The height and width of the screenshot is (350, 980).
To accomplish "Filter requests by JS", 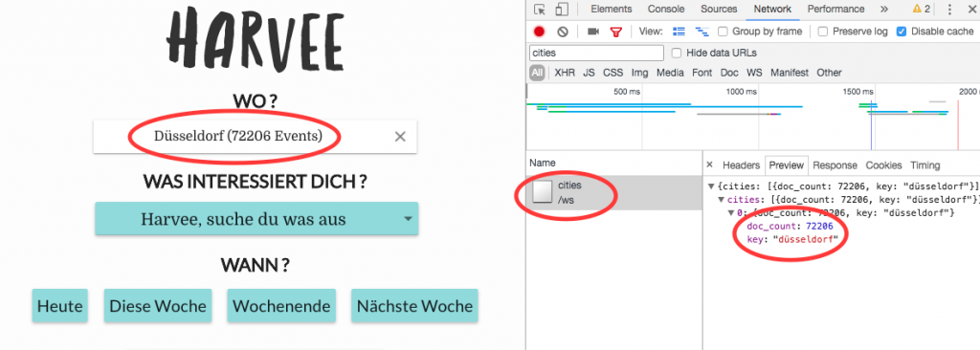I will click(589, 73).
